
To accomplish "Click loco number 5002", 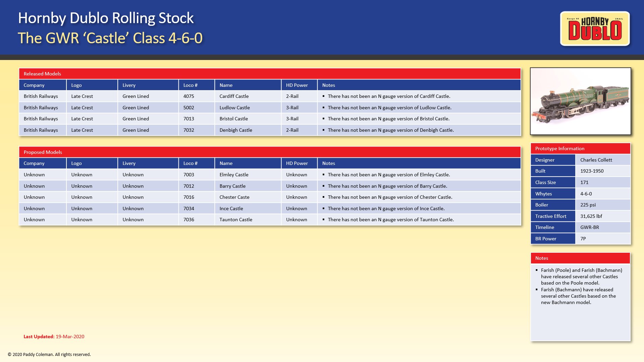I will (x=189, y=108).
